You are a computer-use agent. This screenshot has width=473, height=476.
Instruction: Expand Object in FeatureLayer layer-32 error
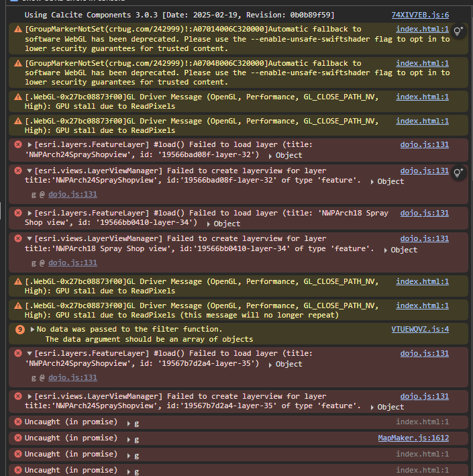[x=270, y=156]
